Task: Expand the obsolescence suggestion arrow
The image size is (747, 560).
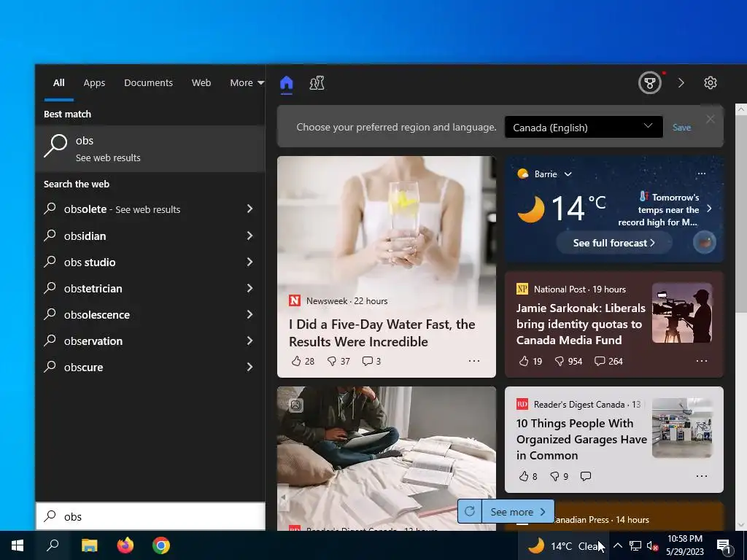Action: click(249, 314)
